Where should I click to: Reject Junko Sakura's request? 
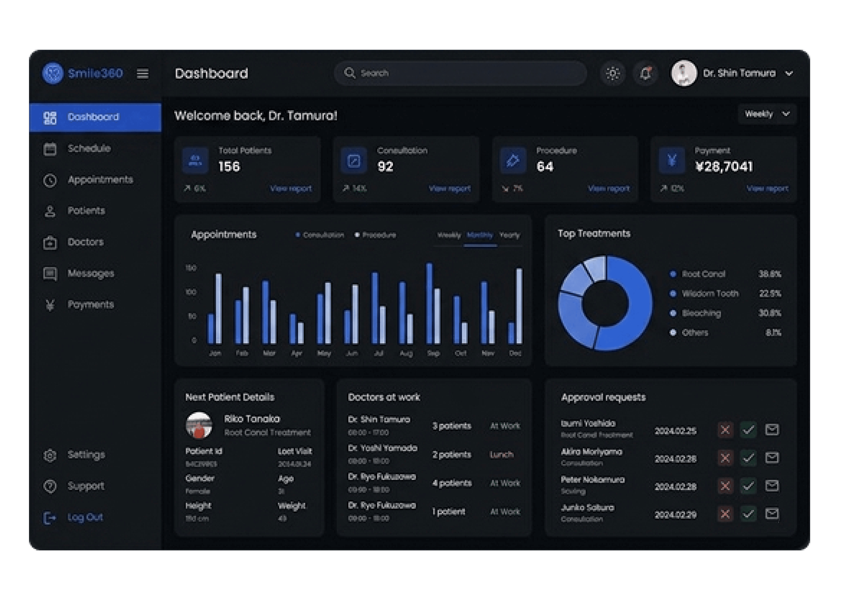[725, 514]
